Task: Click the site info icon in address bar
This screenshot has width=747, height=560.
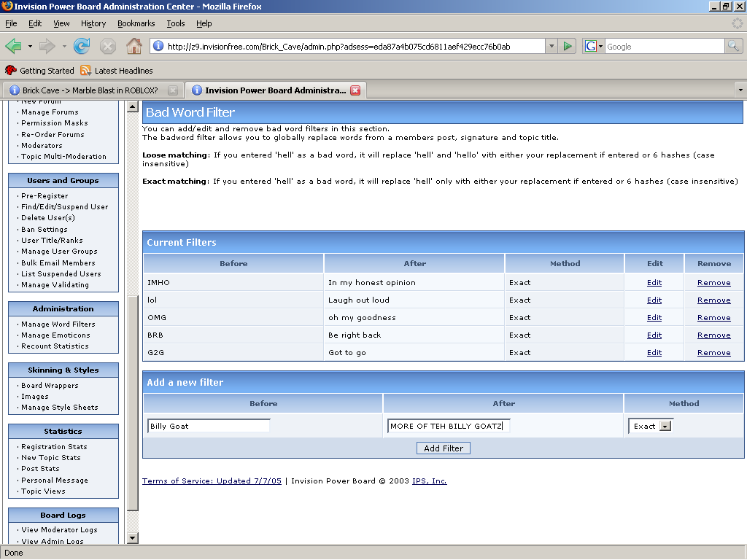Action: click(158, 46)
